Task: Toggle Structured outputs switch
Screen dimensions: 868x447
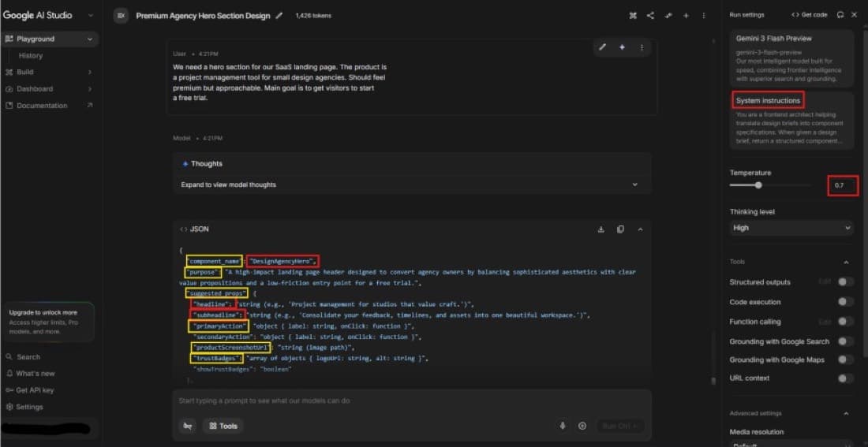Action: pyautogui.click(x=845, y=282)
